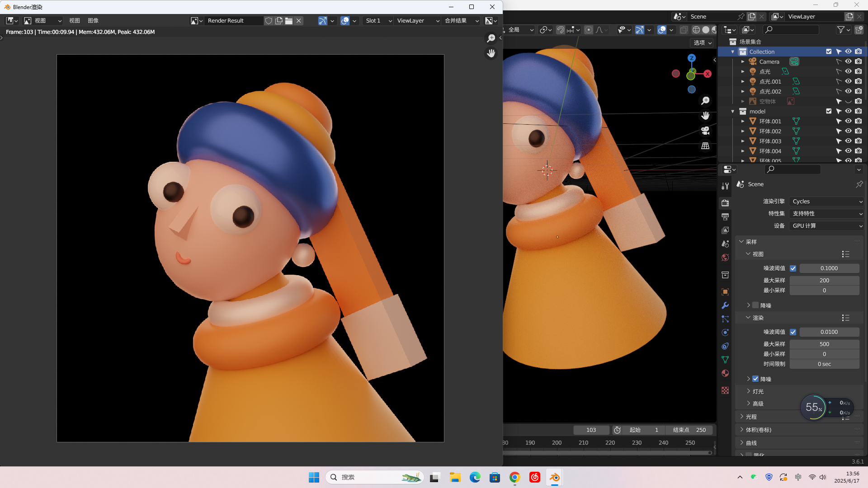Image resolution: width=868 pixels, height=488 pixels.
Task: Click new image icon beside Render Result
Action: click(279, 21)
